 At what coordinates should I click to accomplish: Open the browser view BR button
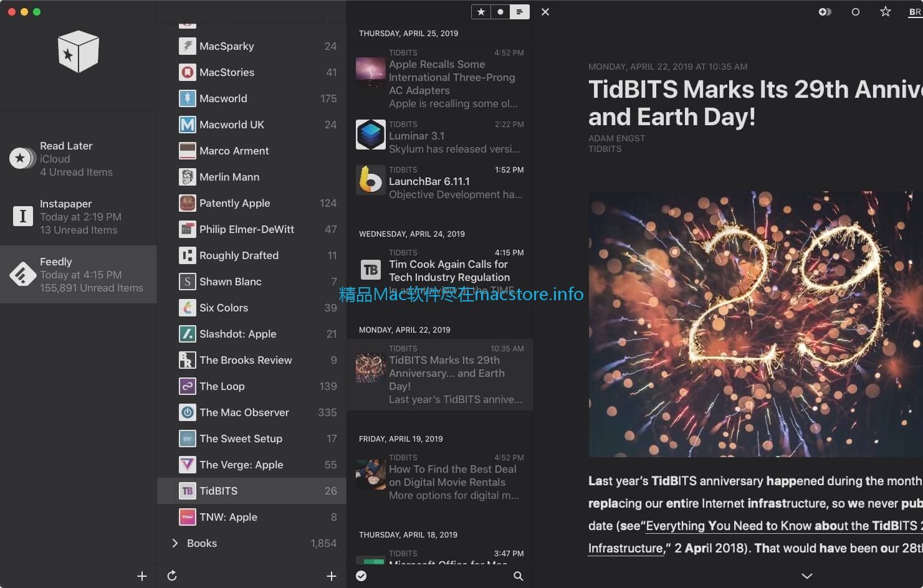click(x=916, y=12)
